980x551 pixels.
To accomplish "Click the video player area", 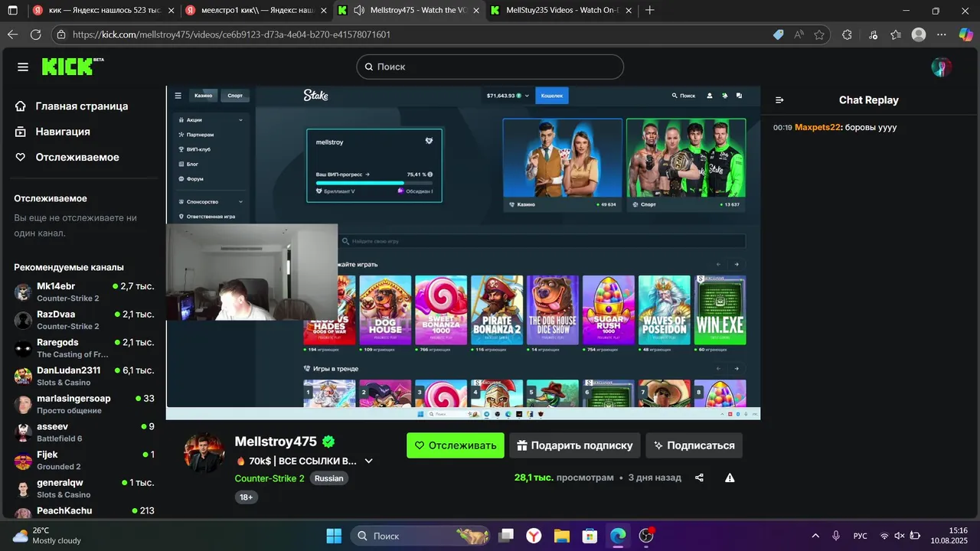I will coord(463,253).
